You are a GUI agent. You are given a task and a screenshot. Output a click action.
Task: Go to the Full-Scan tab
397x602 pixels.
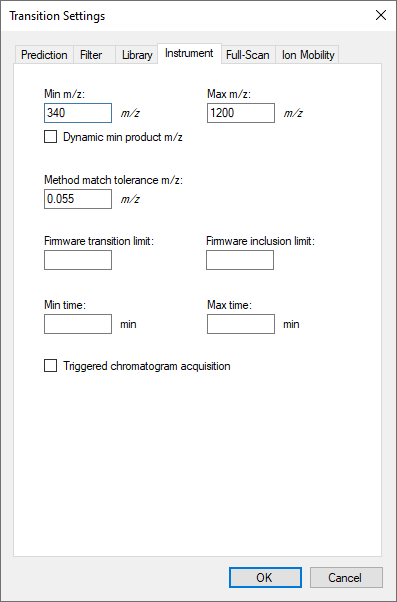pos(248,55)
